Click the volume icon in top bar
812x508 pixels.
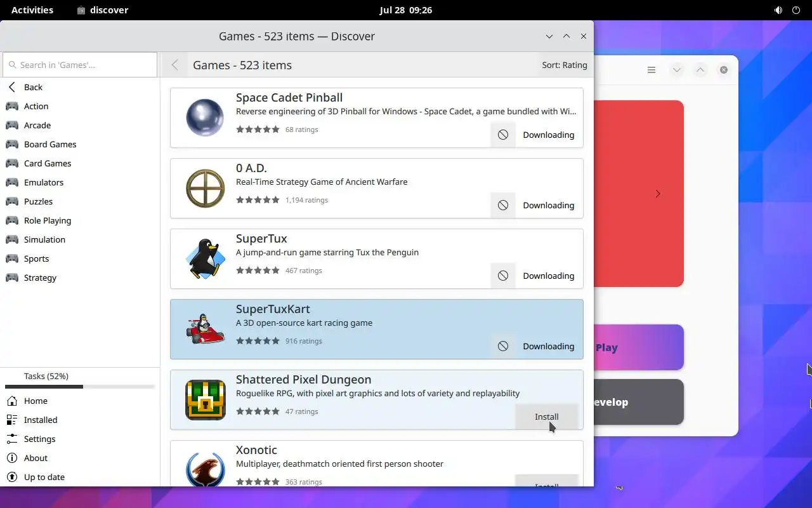pyautogui.click(x=778, y=10)
